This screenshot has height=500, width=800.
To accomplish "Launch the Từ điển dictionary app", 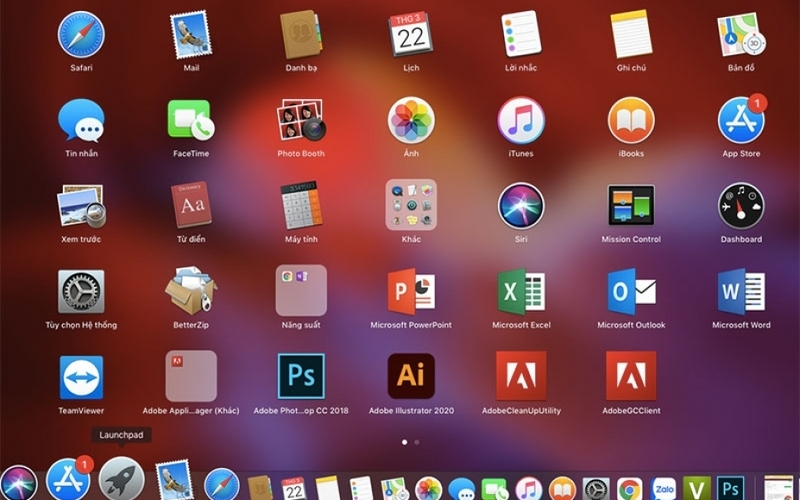I will point(191,205).
